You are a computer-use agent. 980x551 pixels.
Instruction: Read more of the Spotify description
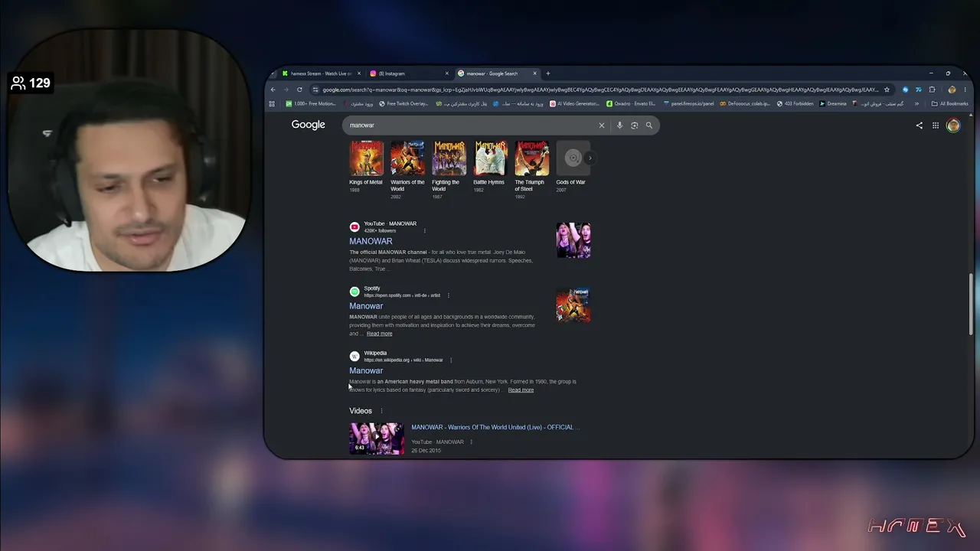(379, 334)
